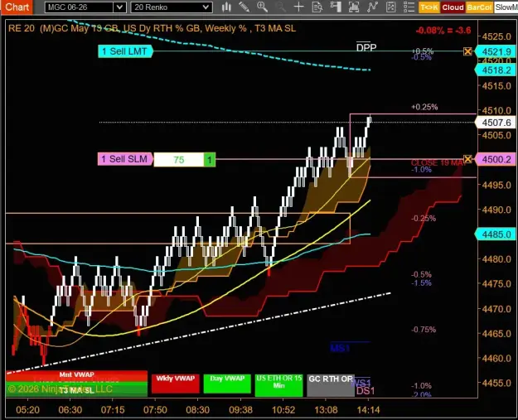518x420 pixels.
Task: Click the 75 value field on SLM order
Action: tap(179, 160)
